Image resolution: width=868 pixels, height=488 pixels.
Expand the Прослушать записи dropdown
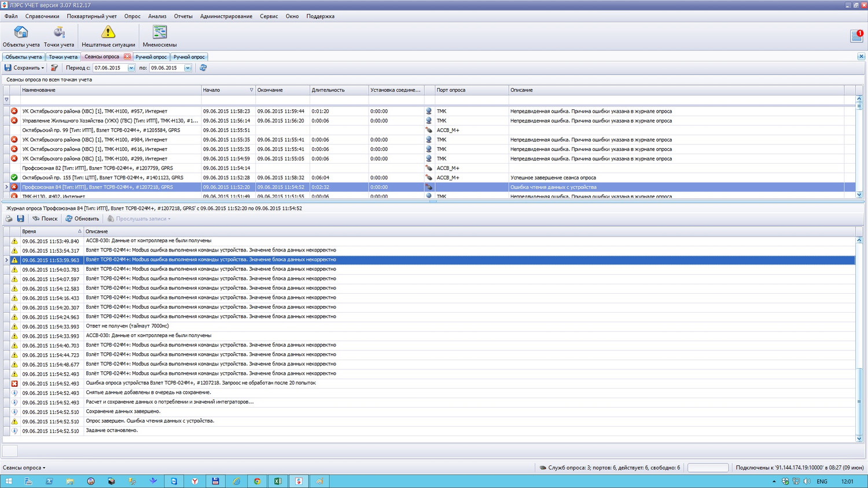point(169,219)
